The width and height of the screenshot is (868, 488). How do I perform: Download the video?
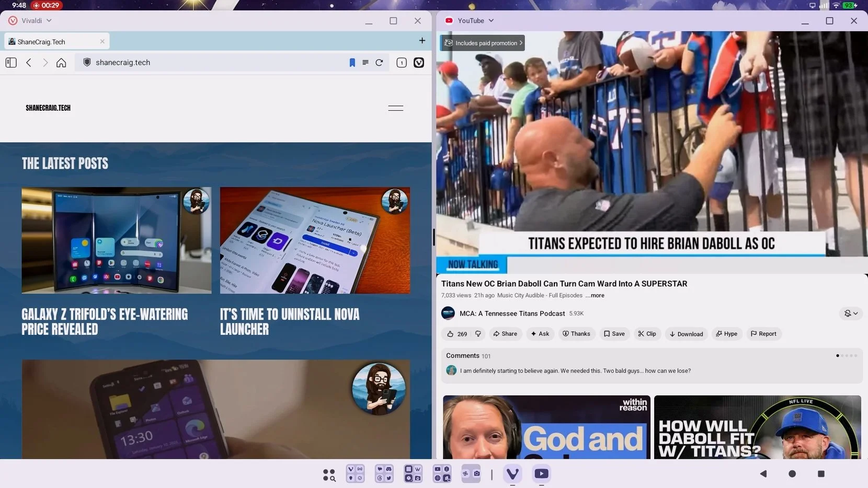tap(686, 334)
